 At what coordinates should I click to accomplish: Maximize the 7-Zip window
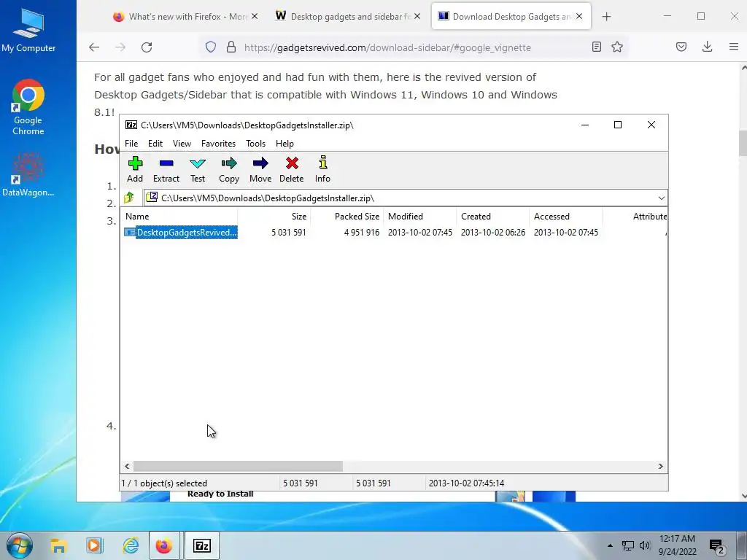tap(617, 125)
